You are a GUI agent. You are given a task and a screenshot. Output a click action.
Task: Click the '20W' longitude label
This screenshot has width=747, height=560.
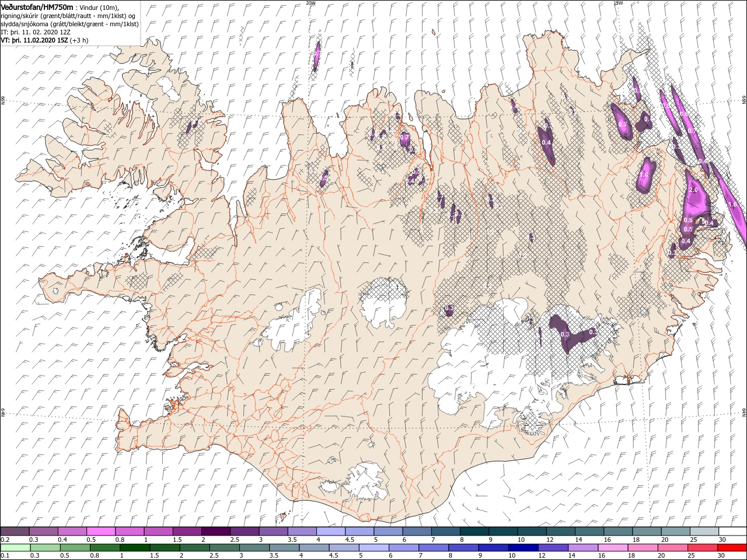(x=310, y=3)
